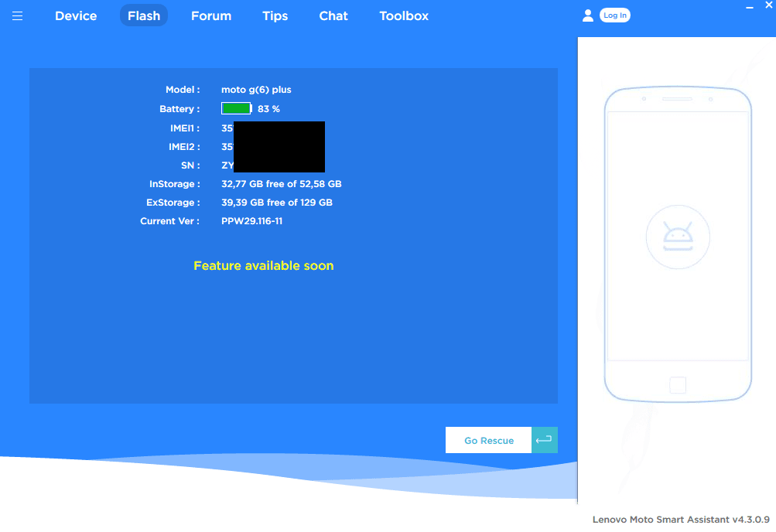776x532 pixels.
Task: Click the "ExStorage :" label
Action: tap(173, 203)
